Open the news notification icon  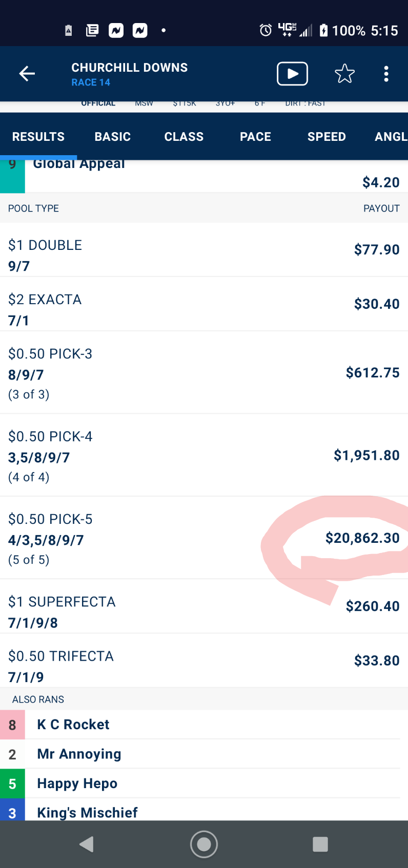(x=92, y=30)
